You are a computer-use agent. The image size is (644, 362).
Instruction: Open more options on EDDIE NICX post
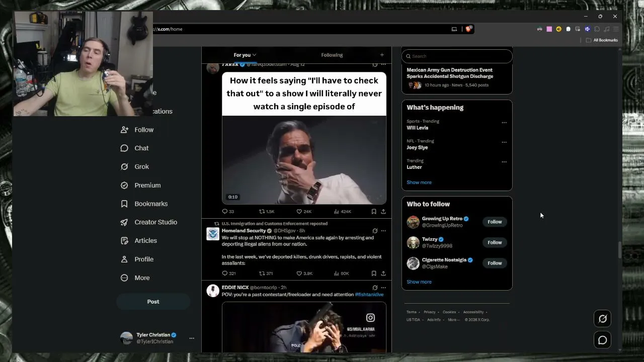click(x=383, y=288)
